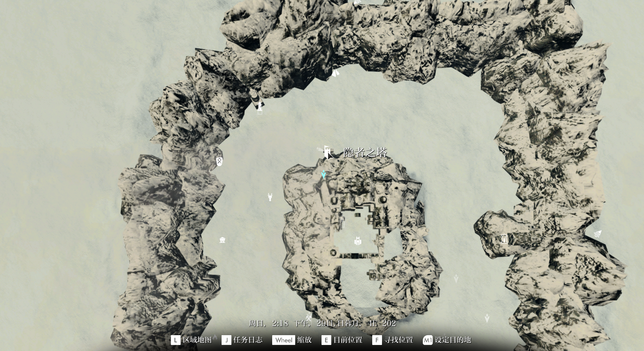The width and height of the screenshot is (644, 351).
Task: Select the tent camp marker near the northern ridge
Action: (x=335, y=72)
